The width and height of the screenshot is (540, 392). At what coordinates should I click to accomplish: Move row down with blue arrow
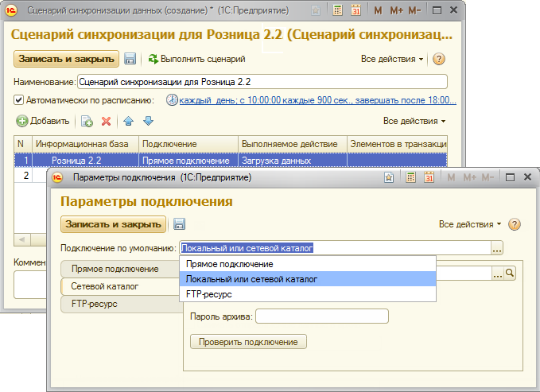click(148, 121)
